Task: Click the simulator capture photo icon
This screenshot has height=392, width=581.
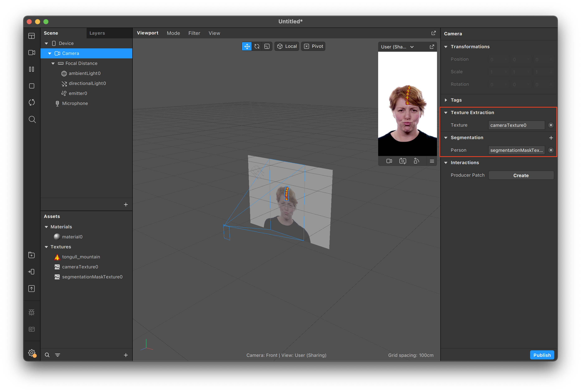Action: (x=403, y=161)
